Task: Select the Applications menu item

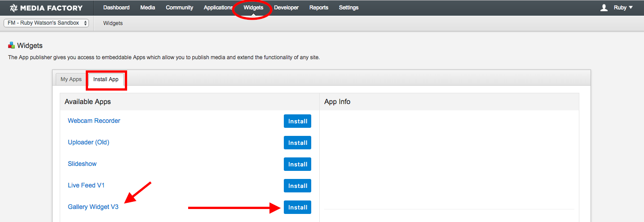Action: (218, 8)
